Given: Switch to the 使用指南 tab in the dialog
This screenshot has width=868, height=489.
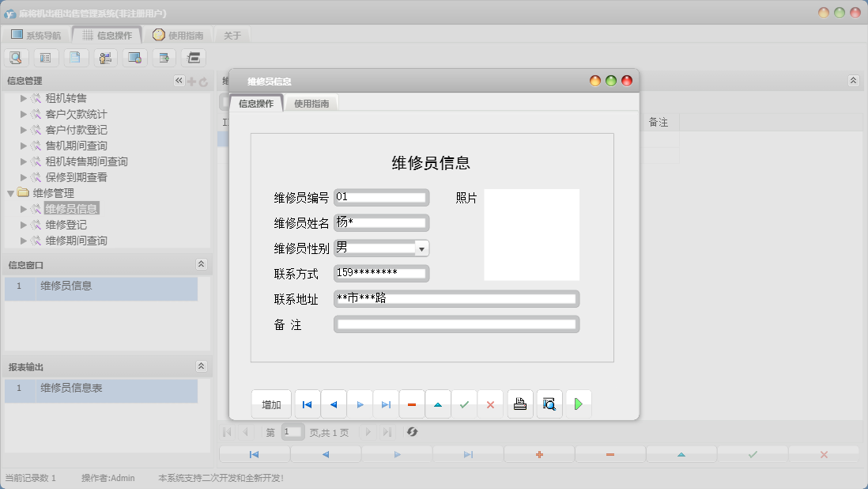Looking at the screenshot, I should tap(311, 102).
